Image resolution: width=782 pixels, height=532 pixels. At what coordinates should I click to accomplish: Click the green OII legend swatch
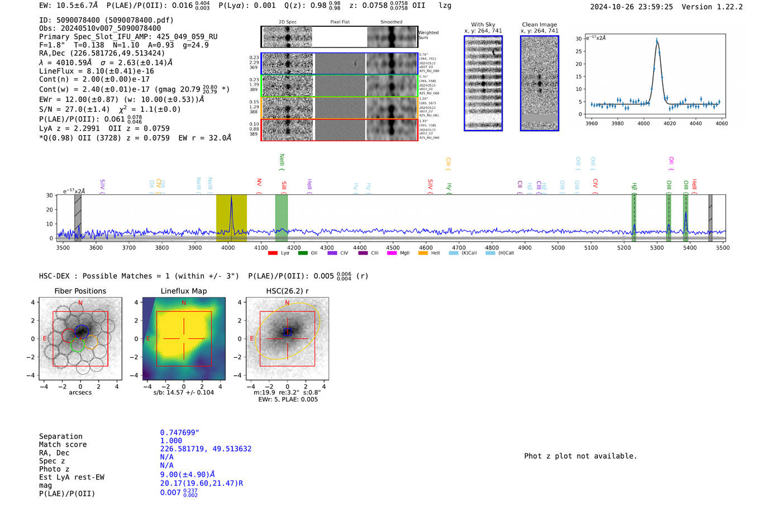point(303,253)
